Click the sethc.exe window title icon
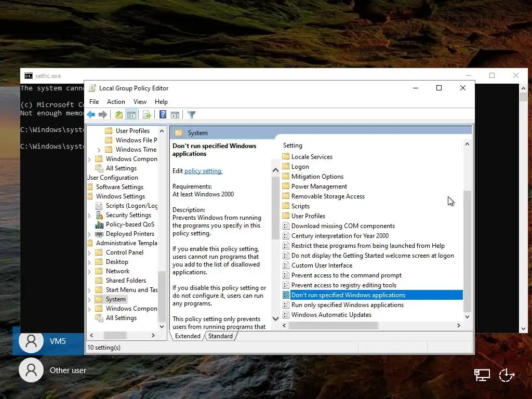The width and height of the screenshot is (532, 399). pos(29,76)
